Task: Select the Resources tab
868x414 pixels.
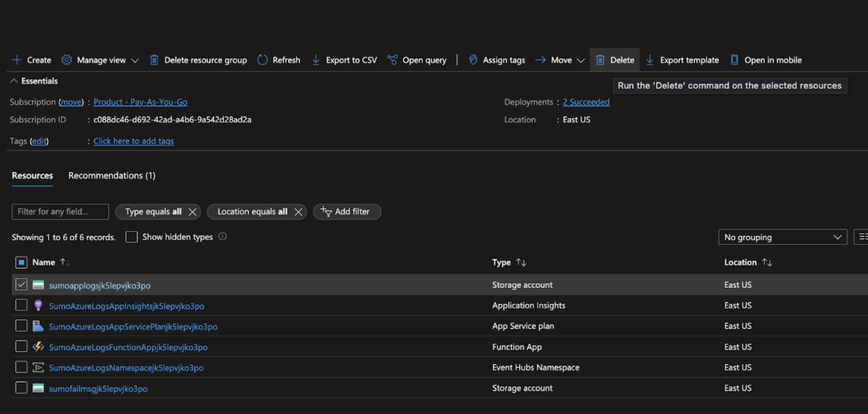Action: click(x=32, y=175)
